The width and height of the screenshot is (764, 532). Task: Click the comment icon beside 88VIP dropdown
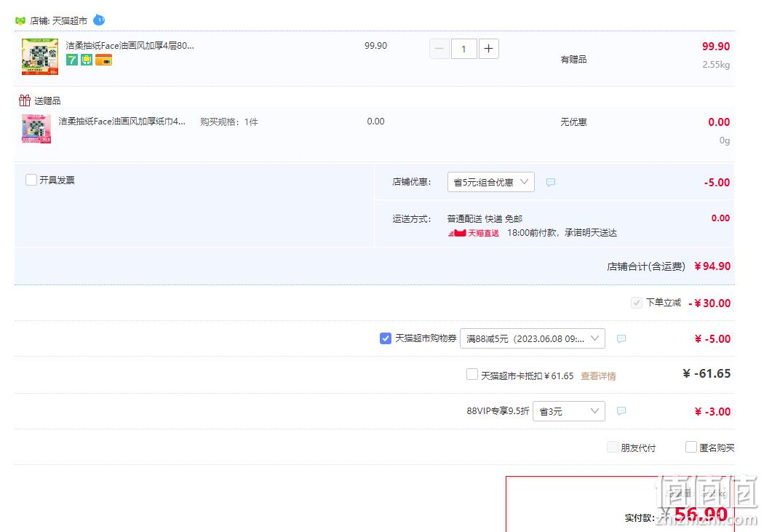coord(621,411)
